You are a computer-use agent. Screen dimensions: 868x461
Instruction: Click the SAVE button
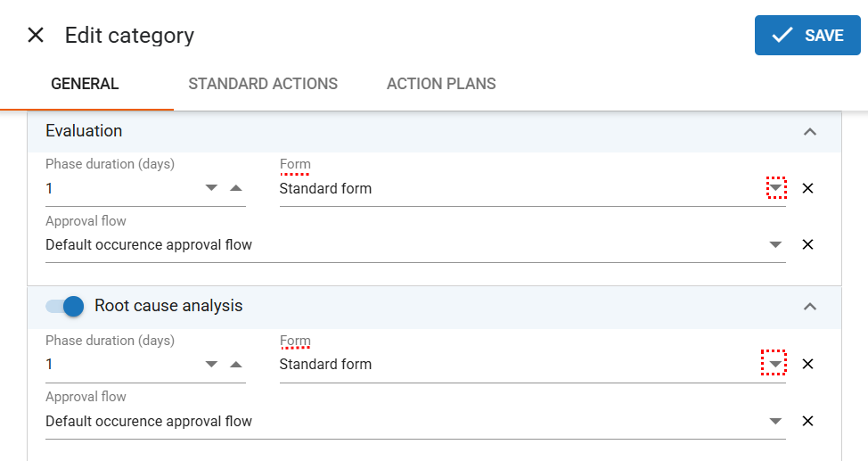coord(807,36)
